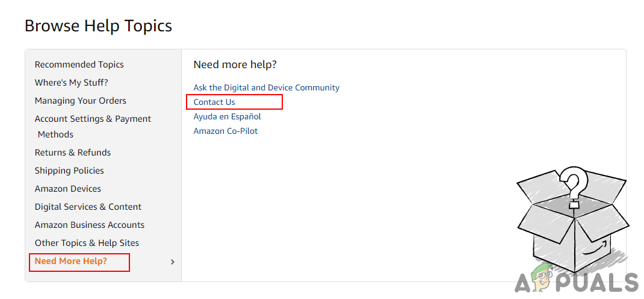
Task: Select Where's My Stuff? topic
Action: 71,83
